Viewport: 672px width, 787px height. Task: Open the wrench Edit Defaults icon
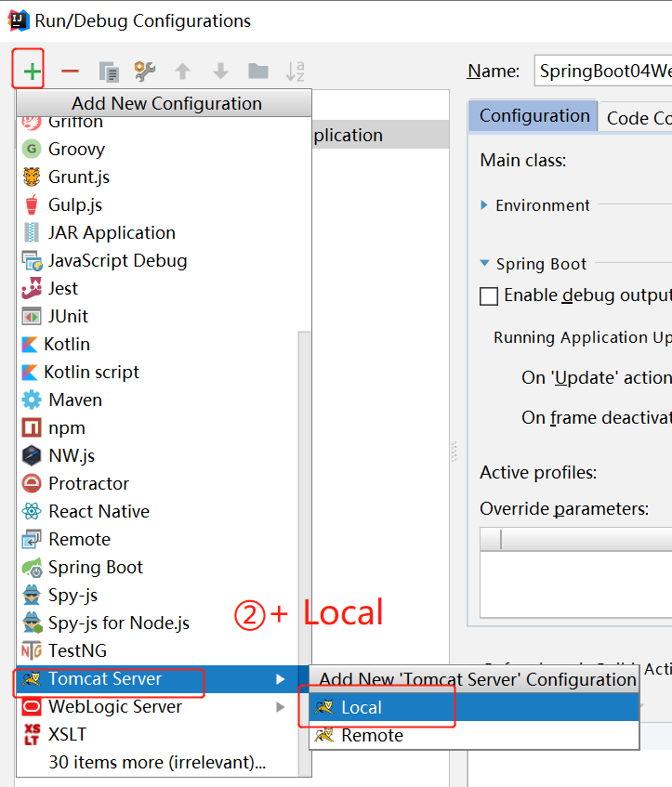pyautogui.click(x=145, y=72)
